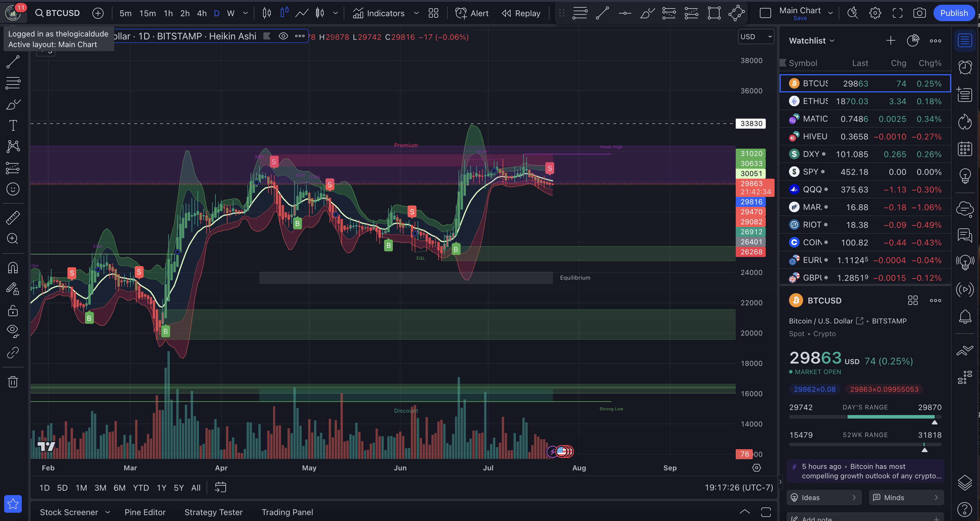Select the trend line tool in favorites toolbar
The height and width of the screenshot is (521, 980).
pos(602,13)
